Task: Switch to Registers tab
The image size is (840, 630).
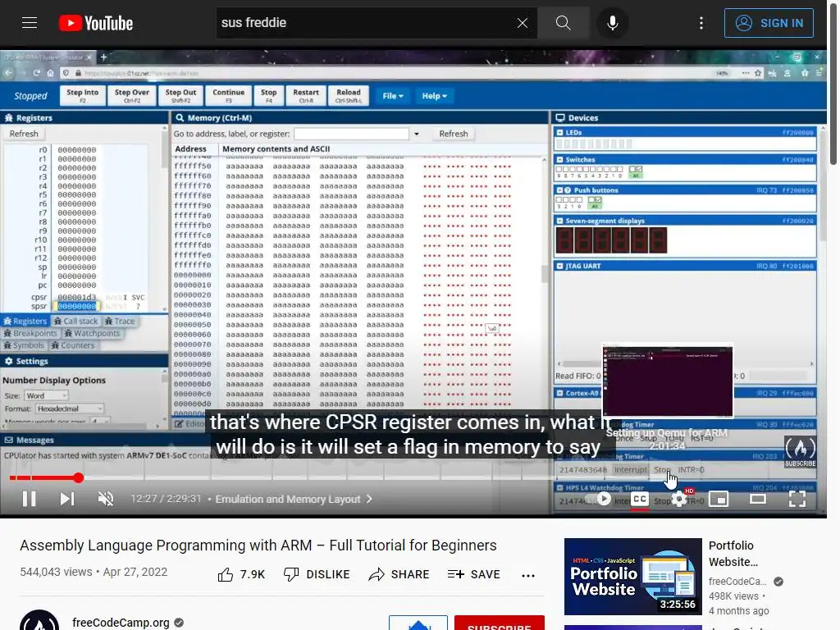Action: coord(25,321)
